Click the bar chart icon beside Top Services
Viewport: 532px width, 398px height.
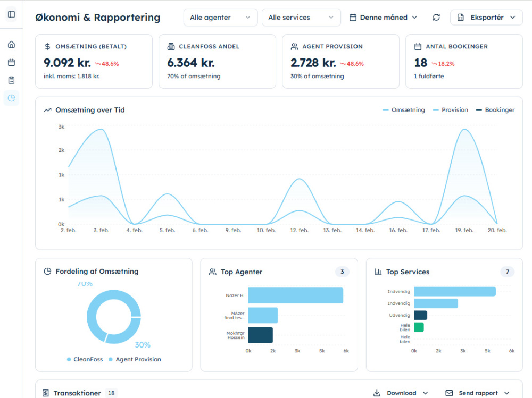(378, 272)
